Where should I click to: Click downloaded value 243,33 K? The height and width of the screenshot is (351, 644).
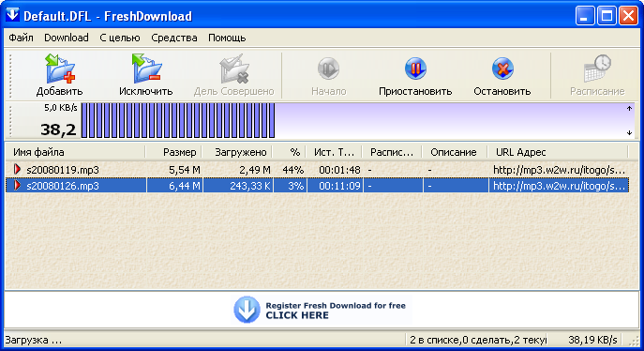coord(250,186)
